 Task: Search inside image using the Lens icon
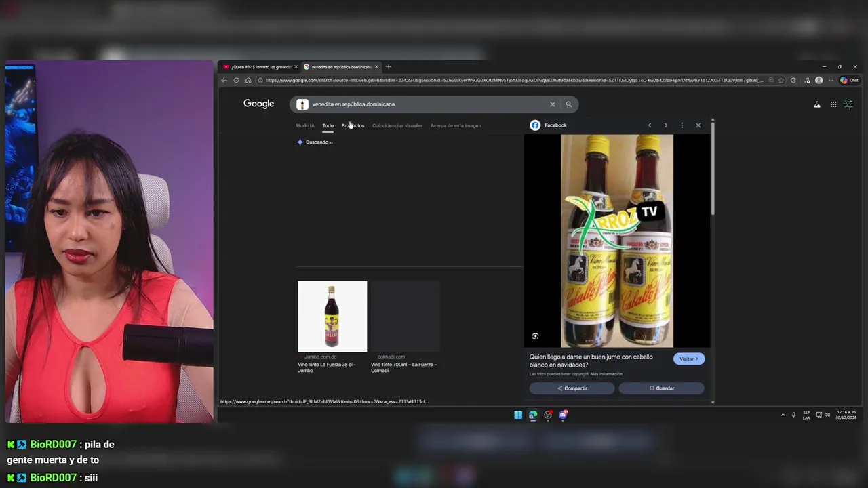[536, 336]
